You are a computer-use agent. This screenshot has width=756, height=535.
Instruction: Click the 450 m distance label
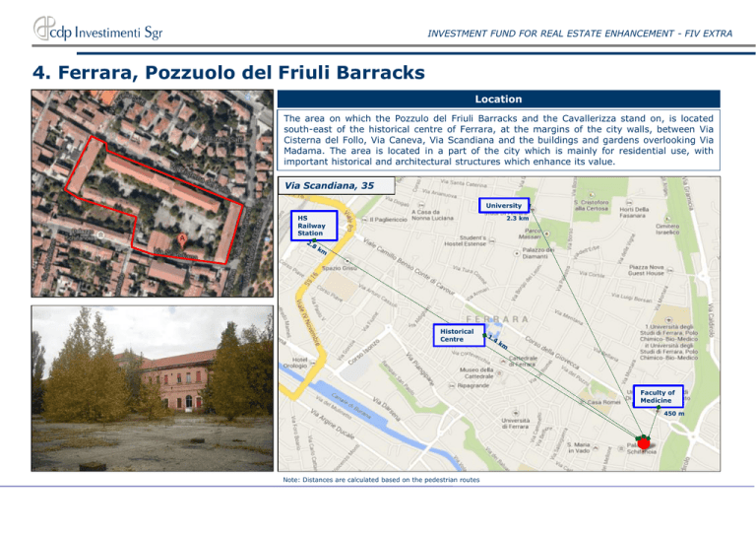tap(674, 414)
